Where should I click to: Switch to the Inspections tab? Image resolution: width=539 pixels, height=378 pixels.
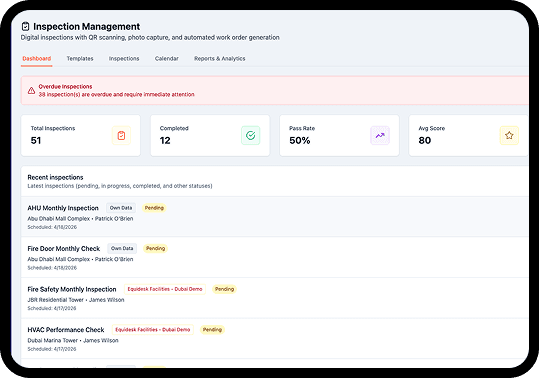point(124,58)
